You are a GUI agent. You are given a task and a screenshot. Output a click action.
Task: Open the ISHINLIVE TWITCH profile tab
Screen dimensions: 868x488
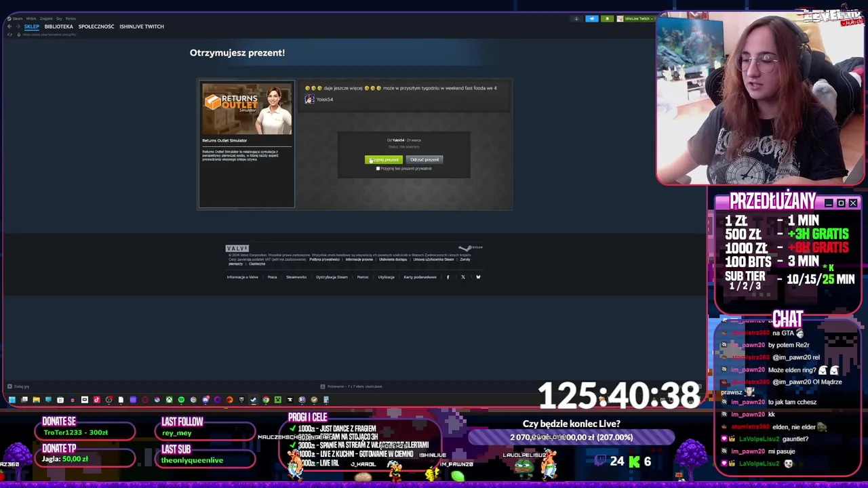pos(142,26)
